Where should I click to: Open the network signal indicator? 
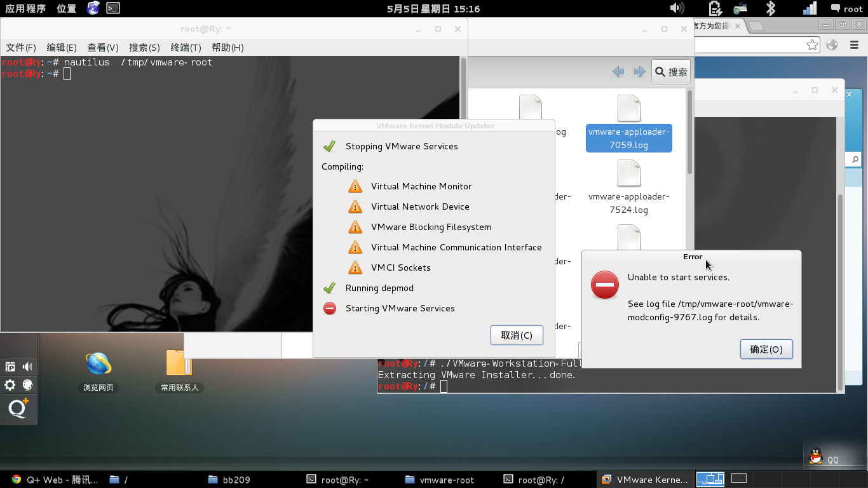point(810,8)
